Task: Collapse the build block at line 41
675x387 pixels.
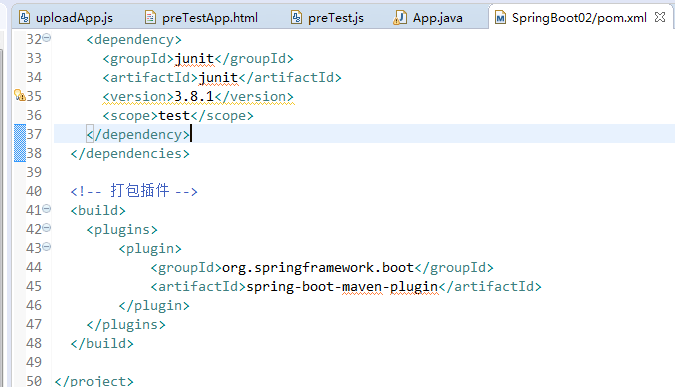Action: tap(46, 208)
